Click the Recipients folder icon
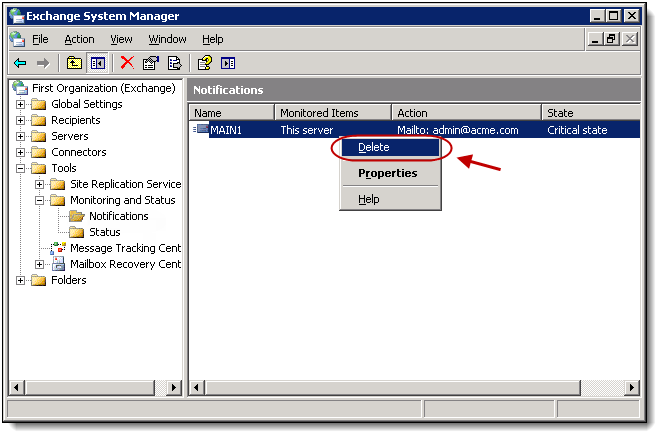 [39, 120]
